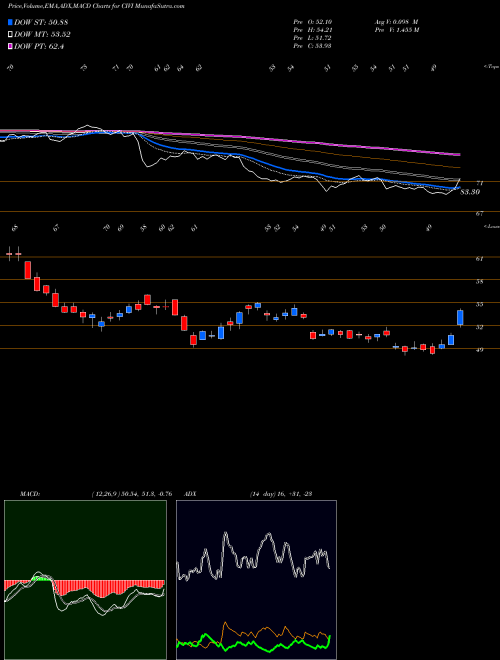Click the 71 axis label on EMA chart
This screenshot has width=500, height=660.
(479, 183)
